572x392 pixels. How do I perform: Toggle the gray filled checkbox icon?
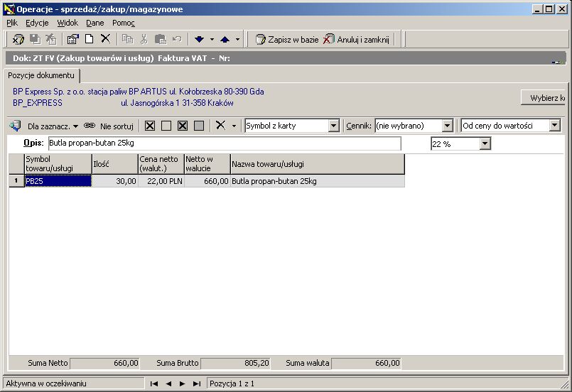point(199,126)
